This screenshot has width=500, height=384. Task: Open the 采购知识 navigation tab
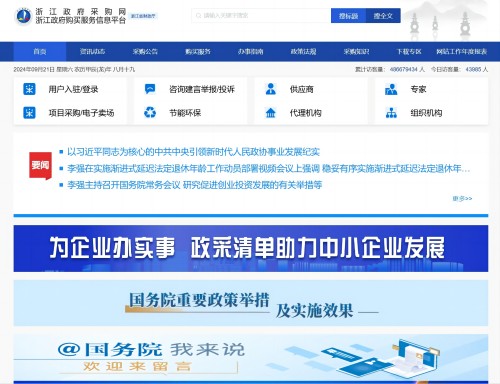[x=356, y=51]
